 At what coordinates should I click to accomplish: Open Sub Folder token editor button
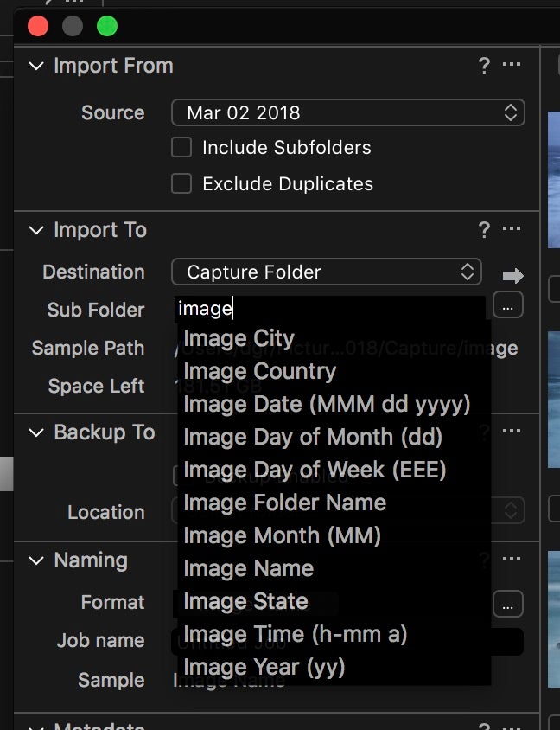[508, 305]
